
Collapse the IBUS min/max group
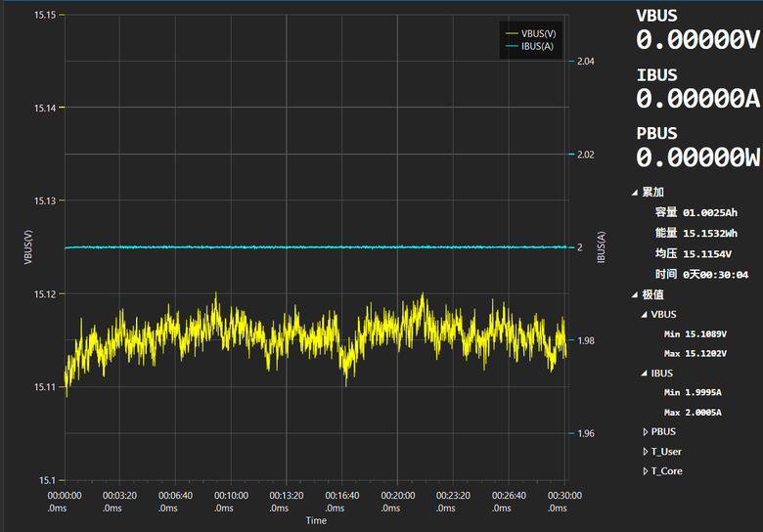coord(645,374)
